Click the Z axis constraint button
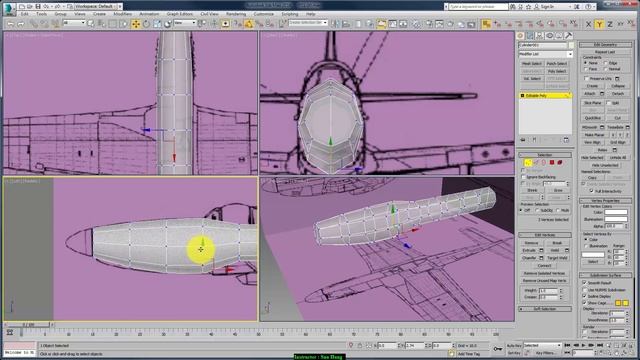640x360 pixels. point(610,24)
